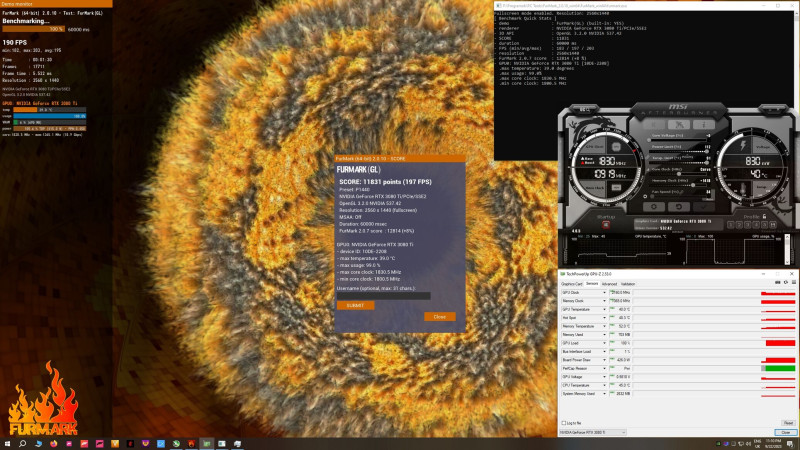
Task: Toggle the Afterburner profile lock icon
Action: [764, 216]
